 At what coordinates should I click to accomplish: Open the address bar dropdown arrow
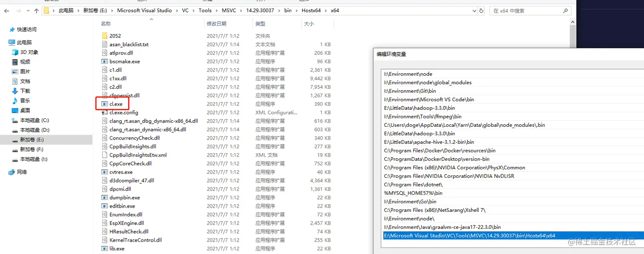(x=474, y=11)
